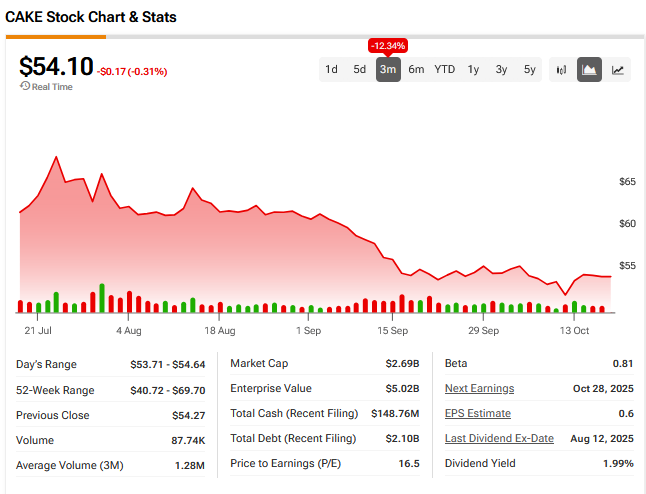Select the 3m time range

point(388,70)
